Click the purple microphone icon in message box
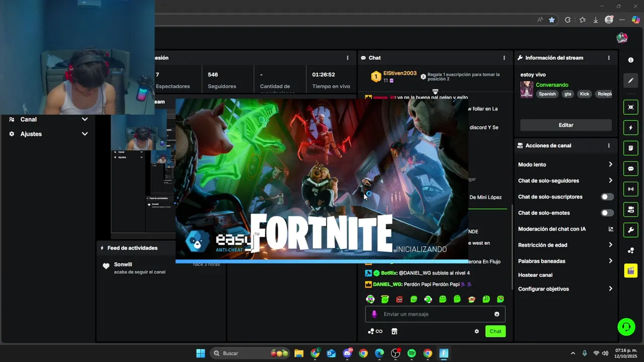Viewport: 644px width, 362px height. point(374,314)
